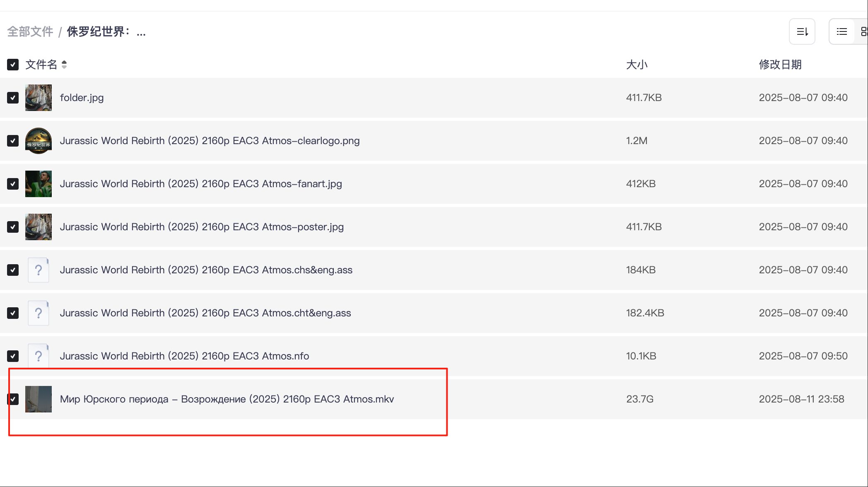Uncheck the .nfo file checkbox

[x=13, y=356]
